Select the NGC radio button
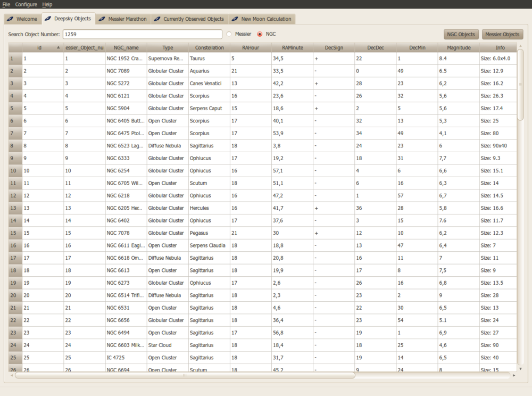This screenshot has height=396, width=532. click(x=260, y=34)
